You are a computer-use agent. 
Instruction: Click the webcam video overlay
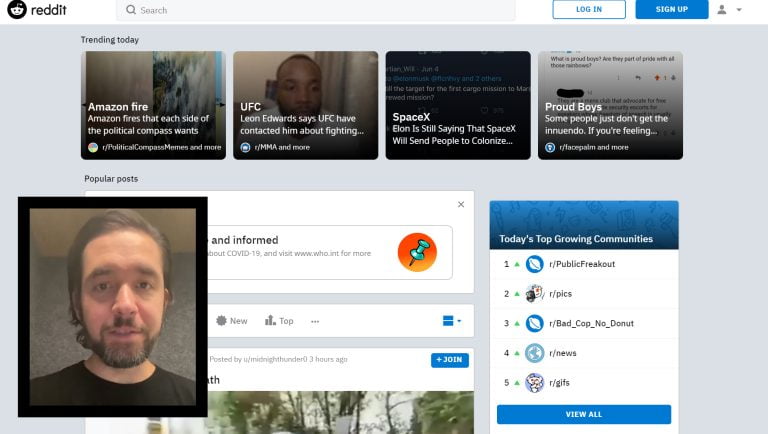coord(113,307)
